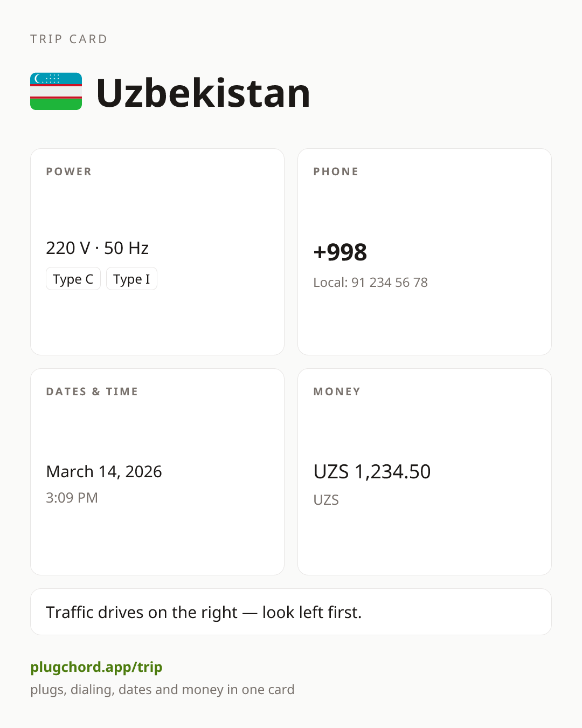Open the plugchord.app/trip link

96,667
